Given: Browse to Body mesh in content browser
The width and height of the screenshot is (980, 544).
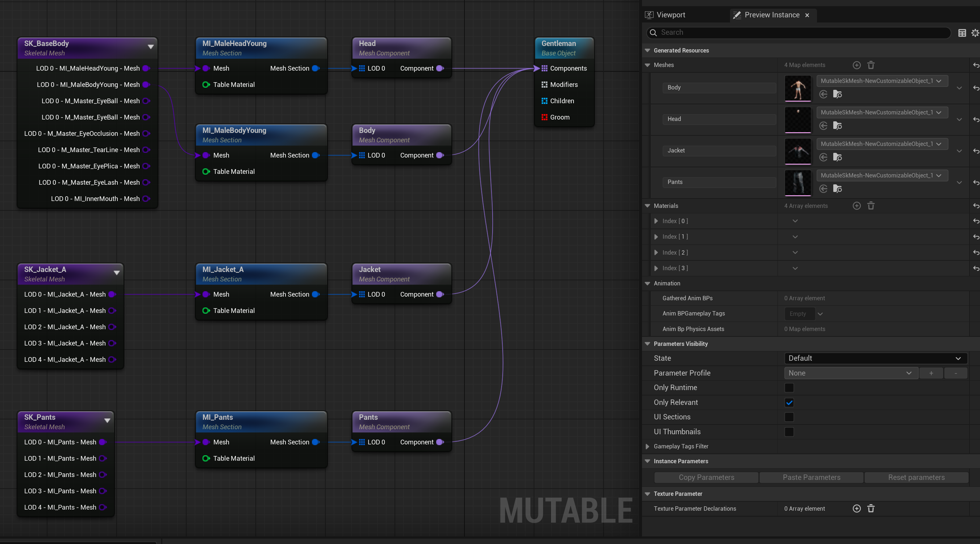Looking at the screenshot, I should coord(837,94).
